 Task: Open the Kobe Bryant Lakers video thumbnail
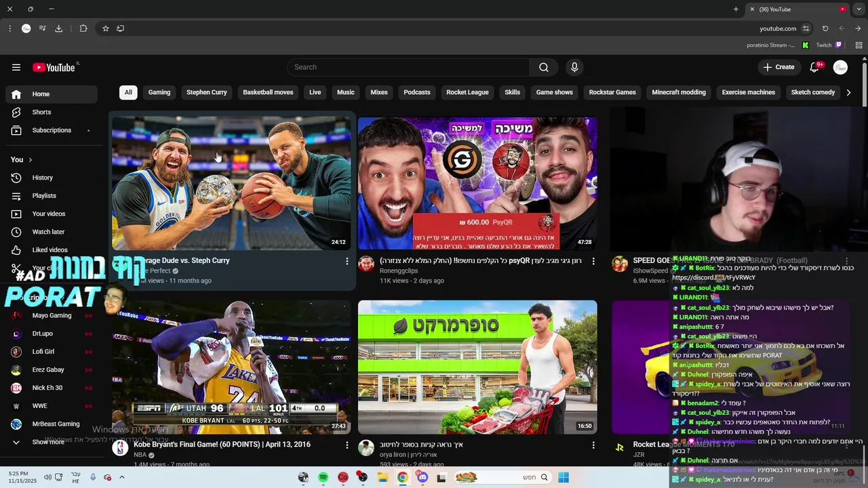(x=231, y=367)
